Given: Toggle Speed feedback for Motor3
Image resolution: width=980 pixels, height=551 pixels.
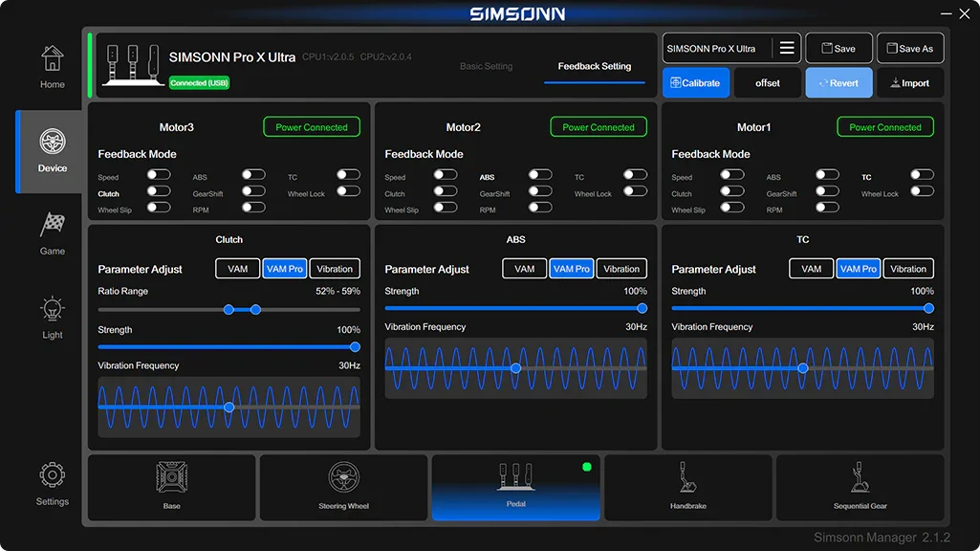Looking at the screenshot, I should tap(159, 174).
